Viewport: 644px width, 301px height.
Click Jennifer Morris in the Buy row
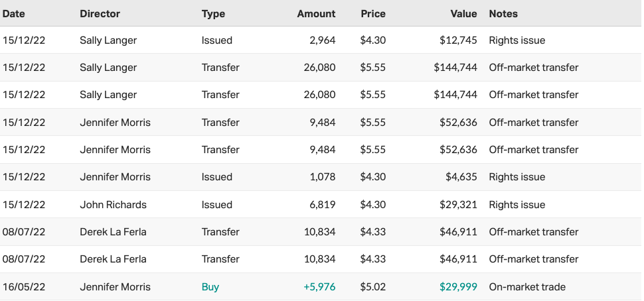pyautogui.click(x=115, y=287)
